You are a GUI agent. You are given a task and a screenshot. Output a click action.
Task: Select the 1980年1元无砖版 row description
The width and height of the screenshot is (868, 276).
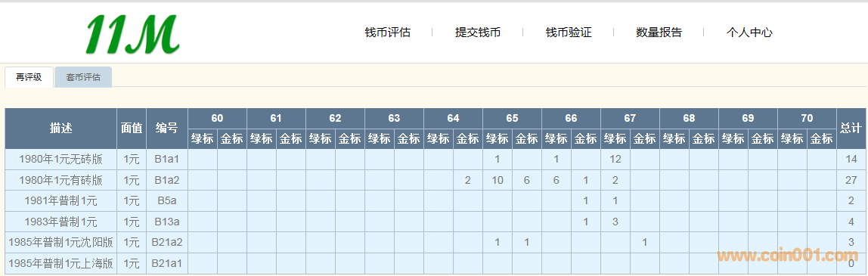click(x=61, y=160)
